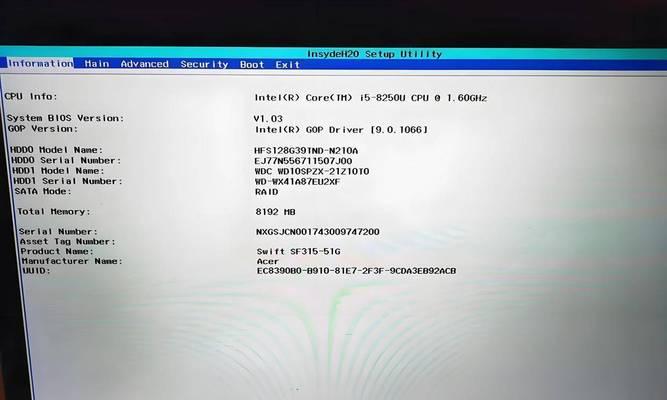The height and width of the screenshot is (400, 667).
Task: Click the GOP Version label
Action: point(43,129)
